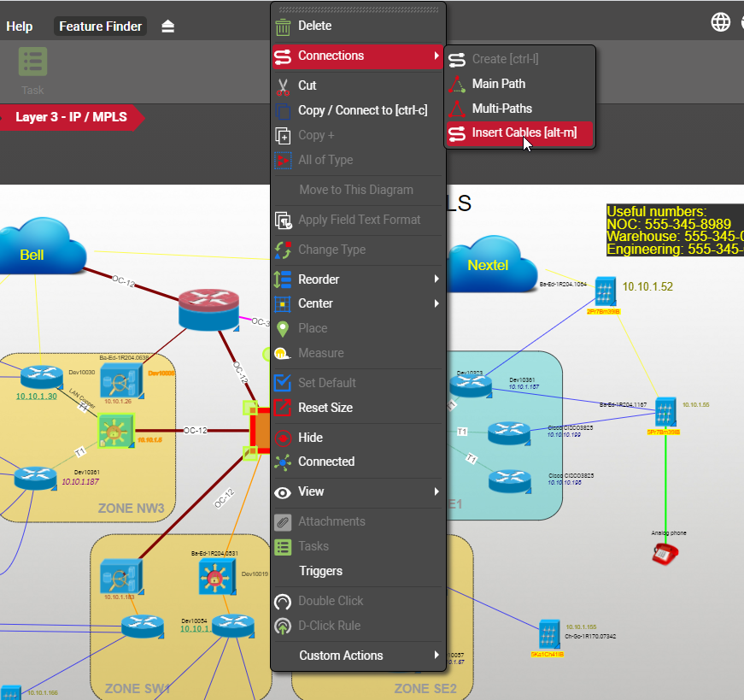Click the Connected nodes icon
Screen dimensions: 744x700
point(283,462)
